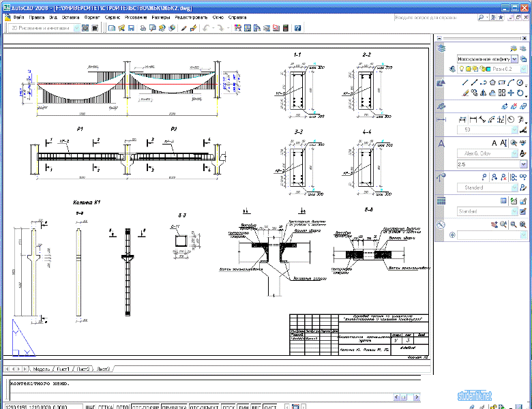Click the Help question mark icon
532x409 pixels.
click(297, 28)
